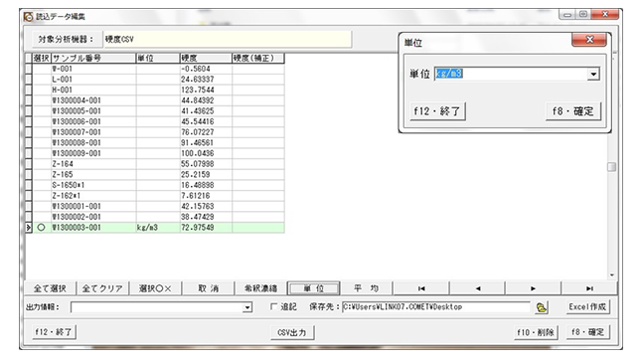644x364 pixels.
Task: Click the 硬度 column header
Action: 206,58
